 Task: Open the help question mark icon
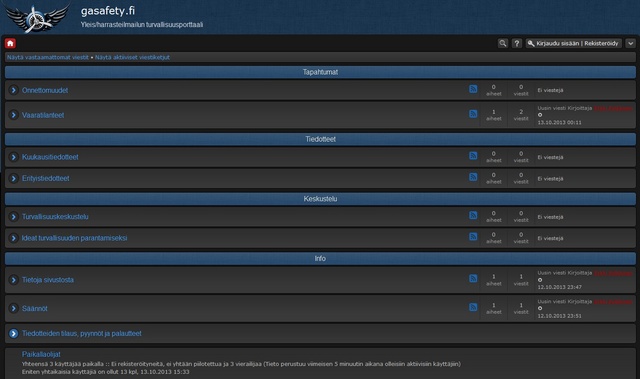tap(517, 43)
